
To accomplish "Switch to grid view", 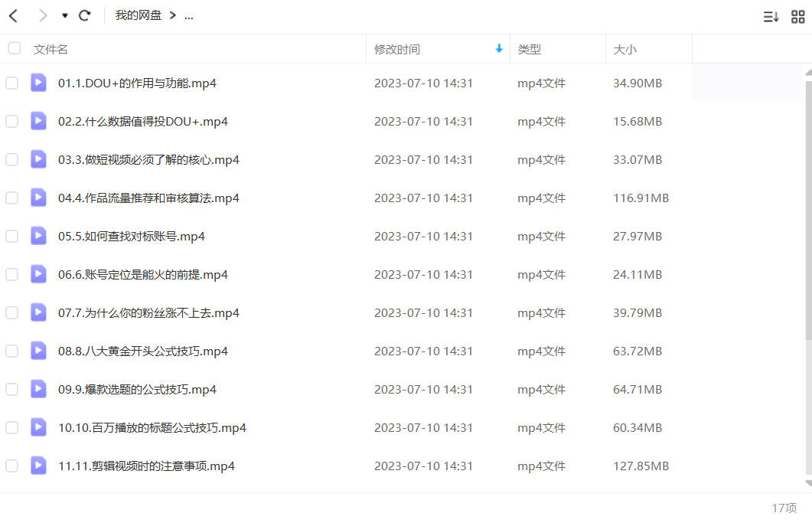I will click(x=798, y=17).
